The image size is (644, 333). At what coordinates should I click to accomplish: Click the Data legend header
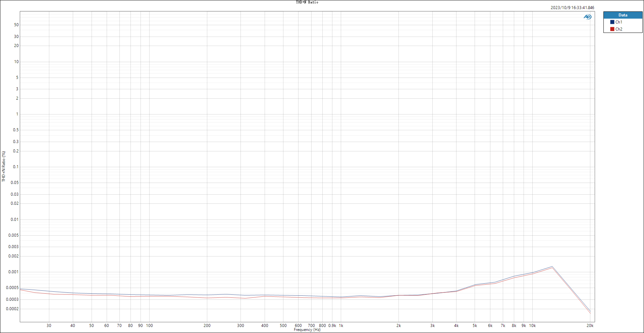pos(623,15)
